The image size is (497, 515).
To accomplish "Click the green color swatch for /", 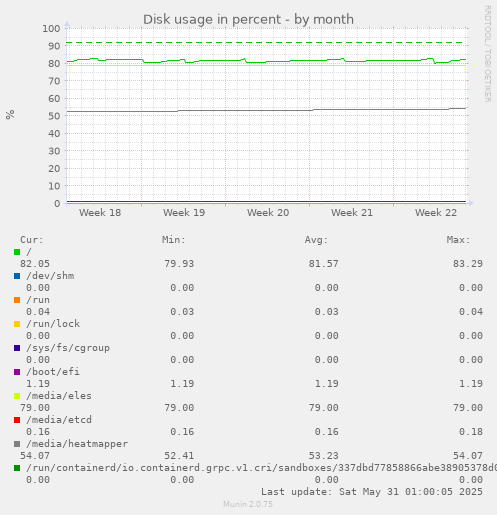I will [x=17, y=252].
